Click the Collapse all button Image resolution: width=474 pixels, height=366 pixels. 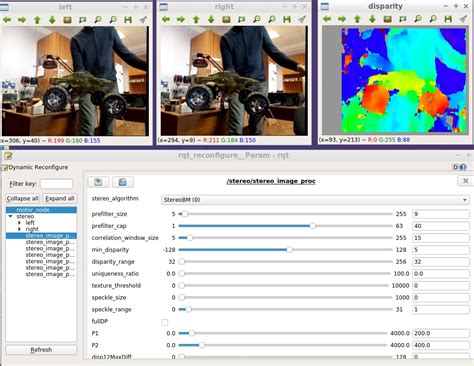pyautogui.click(x=22, y=198)
